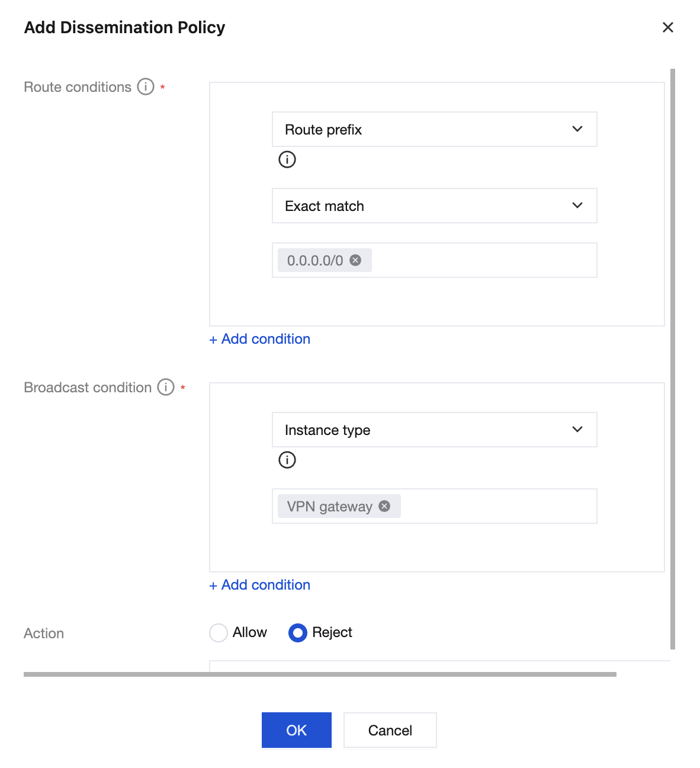Click the vertical scrollbar of the dialog
This screenshot has height=768, width=700.
[x=673, y=359]
